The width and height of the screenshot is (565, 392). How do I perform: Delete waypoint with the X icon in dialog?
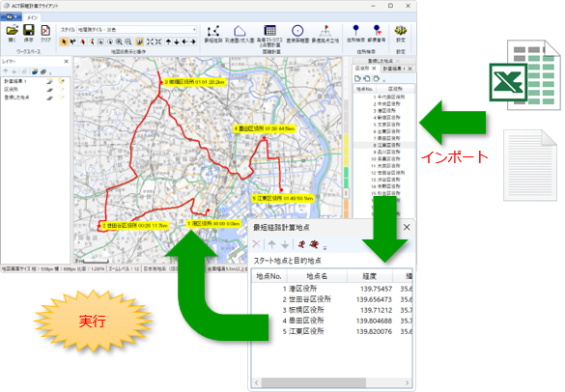257,244
